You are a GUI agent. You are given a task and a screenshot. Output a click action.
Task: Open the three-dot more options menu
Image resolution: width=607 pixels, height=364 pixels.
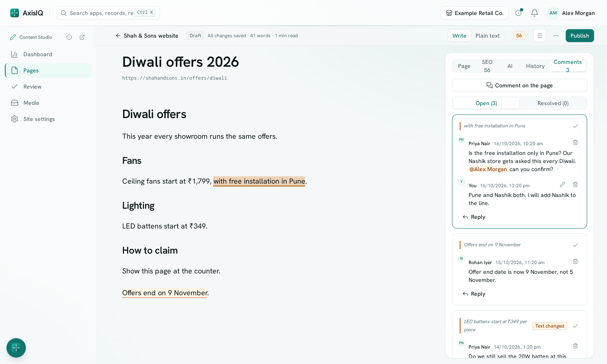coord(556,36)
